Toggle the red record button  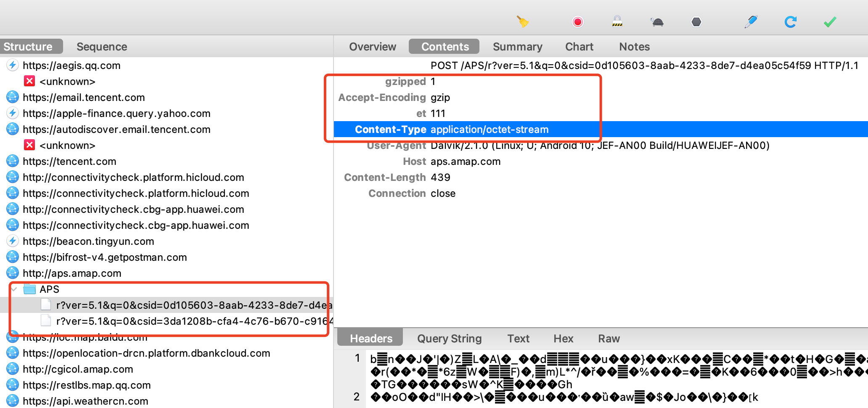tap(577, 21)
